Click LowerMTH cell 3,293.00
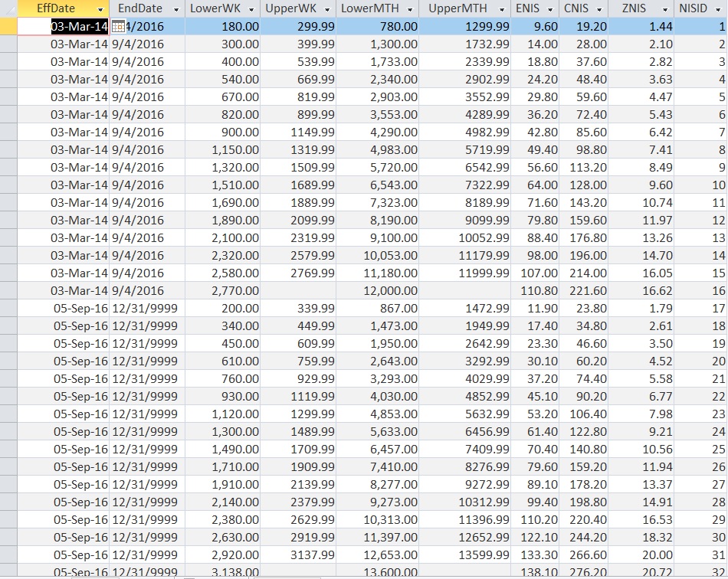Viewport: 728px width, 579px height. pyautogui.click(x=378, y=379)
